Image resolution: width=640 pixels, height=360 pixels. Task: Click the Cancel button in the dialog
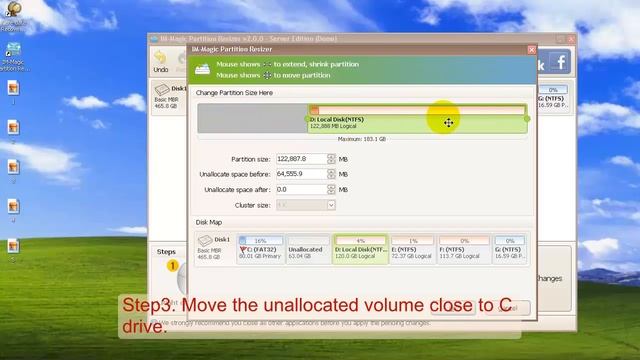(509, 308)
